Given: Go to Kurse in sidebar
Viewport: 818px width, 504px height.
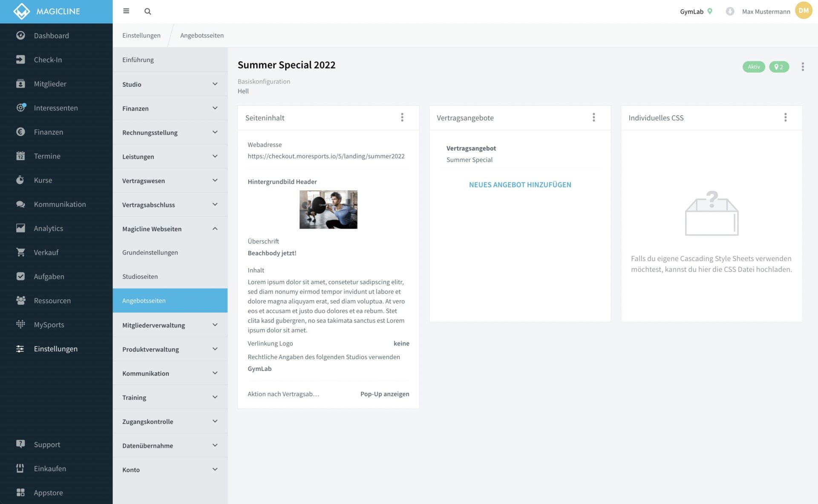Looking at the screenshot, I should (x=43, y=180).
